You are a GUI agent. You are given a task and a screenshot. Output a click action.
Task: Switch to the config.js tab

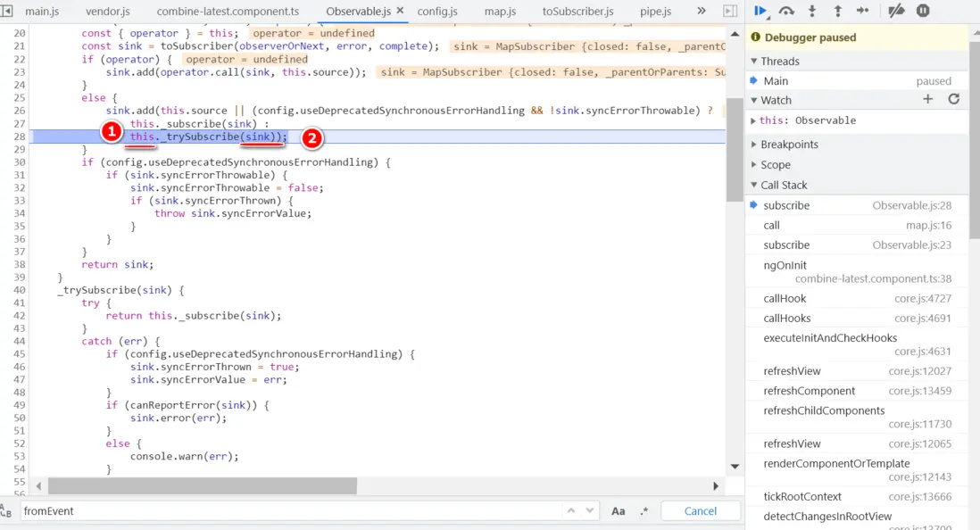click(436, 12)
